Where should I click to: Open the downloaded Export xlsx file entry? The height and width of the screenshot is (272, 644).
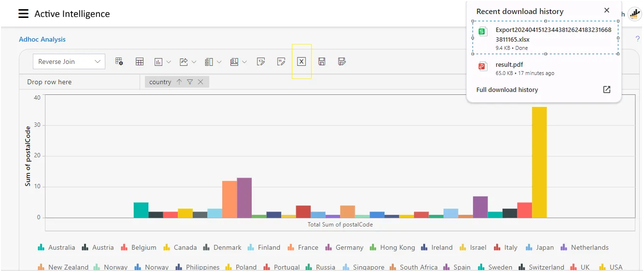coord(545,38)
